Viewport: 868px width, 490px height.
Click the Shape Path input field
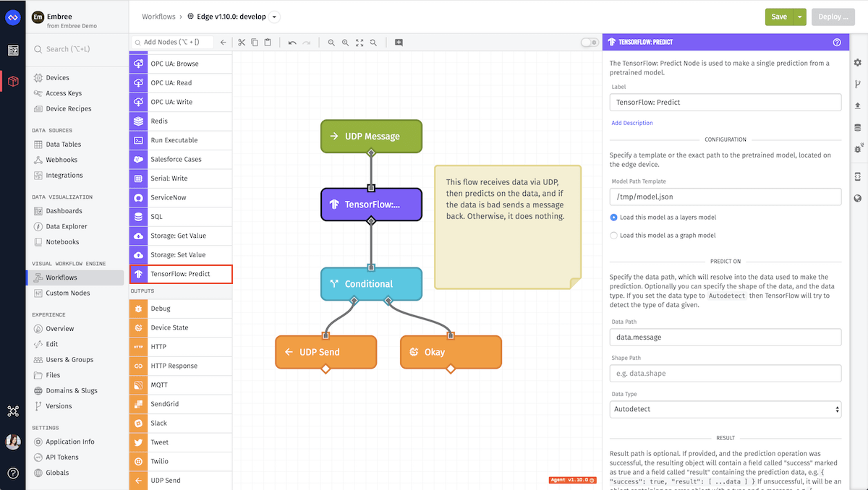[726, 373]
